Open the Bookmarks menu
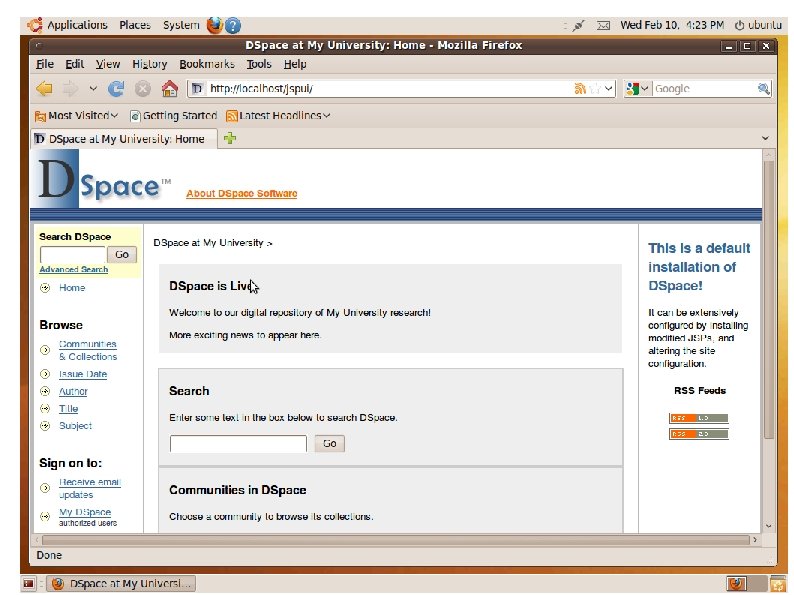The width and height of the screenshot is (794, 595). click(x=207, y=64)
